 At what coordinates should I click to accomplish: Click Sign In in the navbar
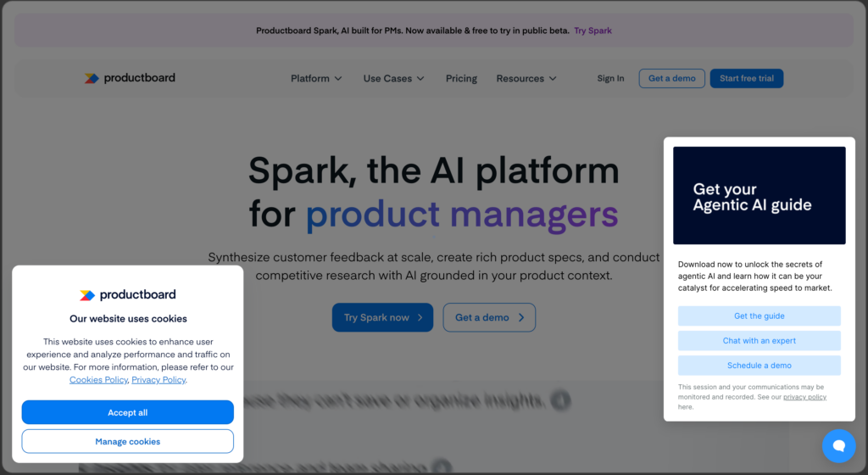coord(610,79)
